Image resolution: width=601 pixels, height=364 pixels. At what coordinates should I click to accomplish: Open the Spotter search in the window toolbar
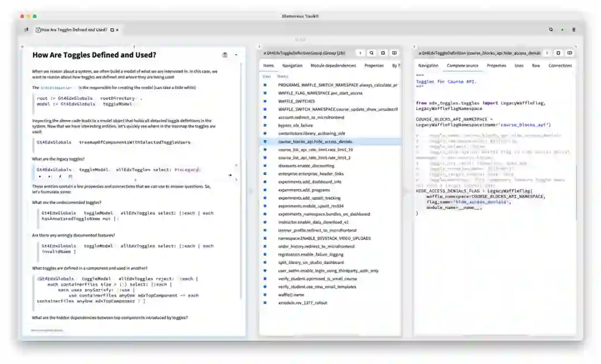click(551, 29)
